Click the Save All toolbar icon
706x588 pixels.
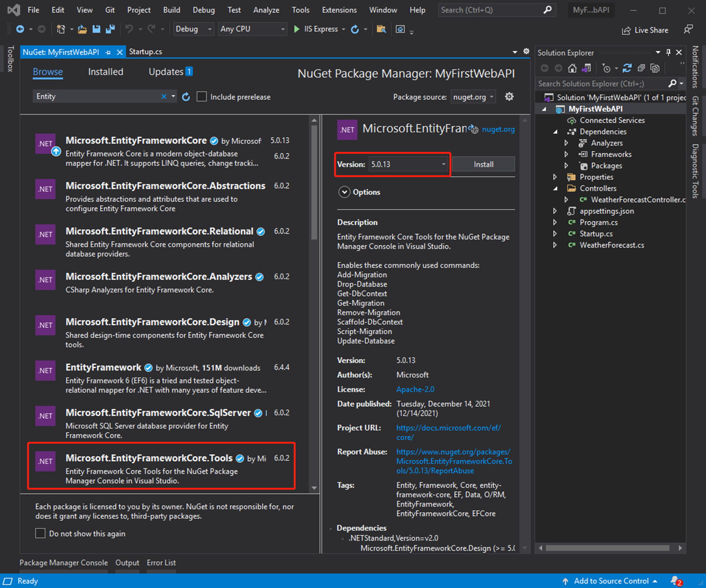pyautogui.click(x=110, y=29)
